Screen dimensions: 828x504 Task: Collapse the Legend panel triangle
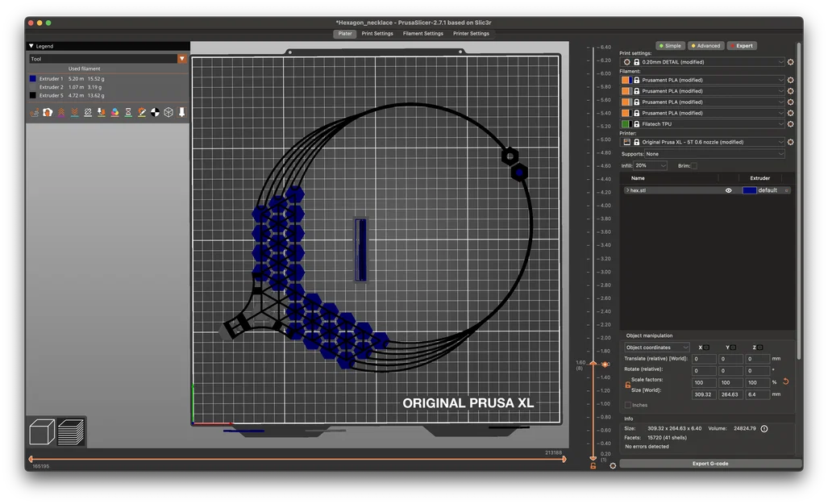pyautogui.click(x=31, y=46)
